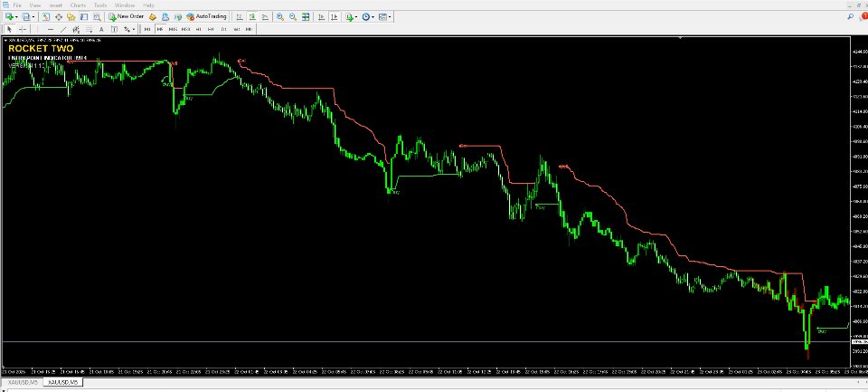
Task: Zoom out of the chart
Action: pos(293,16)
